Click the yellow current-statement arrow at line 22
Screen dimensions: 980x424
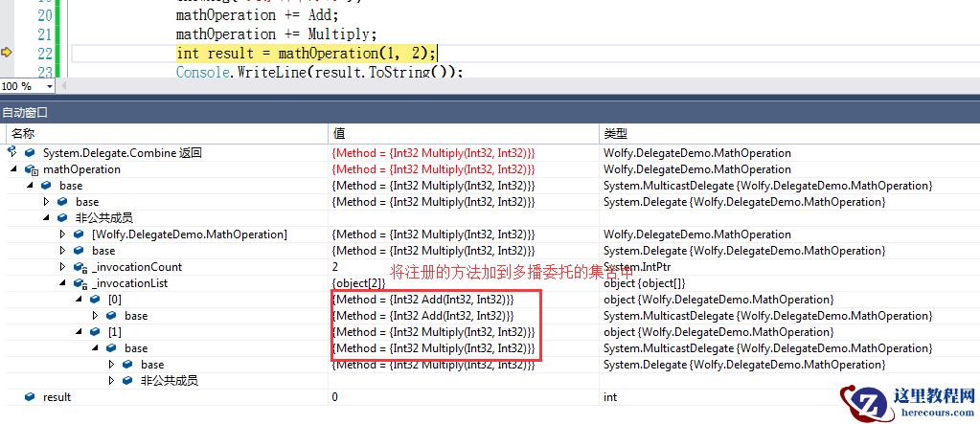tap(7, 53)
